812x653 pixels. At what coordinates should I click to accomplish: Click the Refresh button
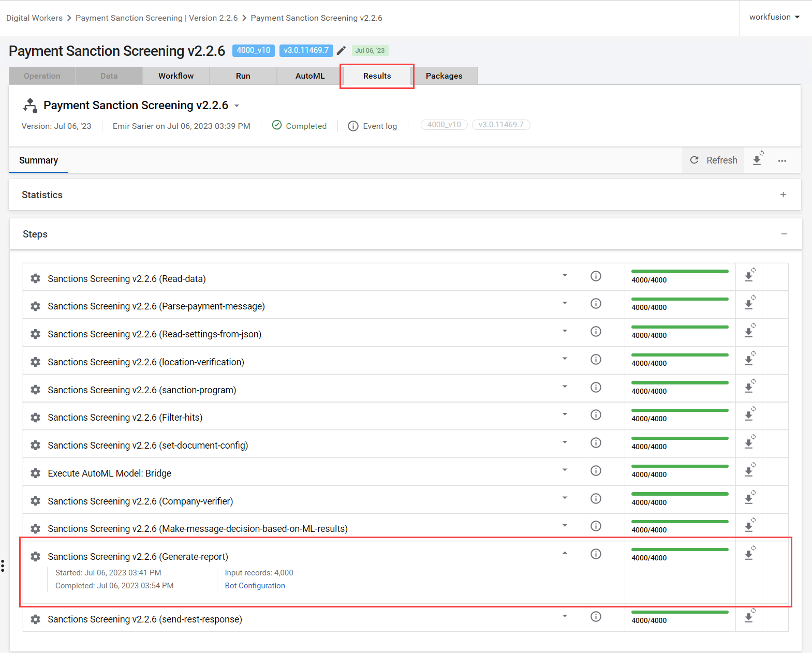(714, 160)
